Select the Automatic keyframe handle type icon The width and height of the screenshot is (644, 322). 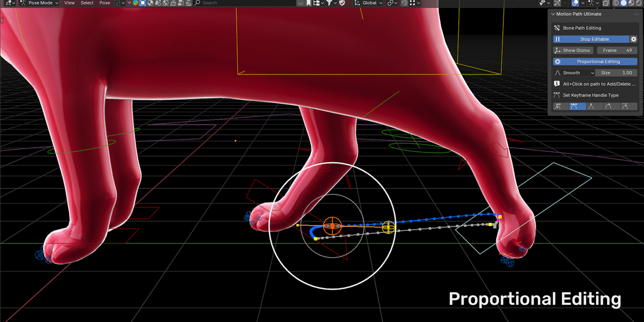tap(608, 106)
